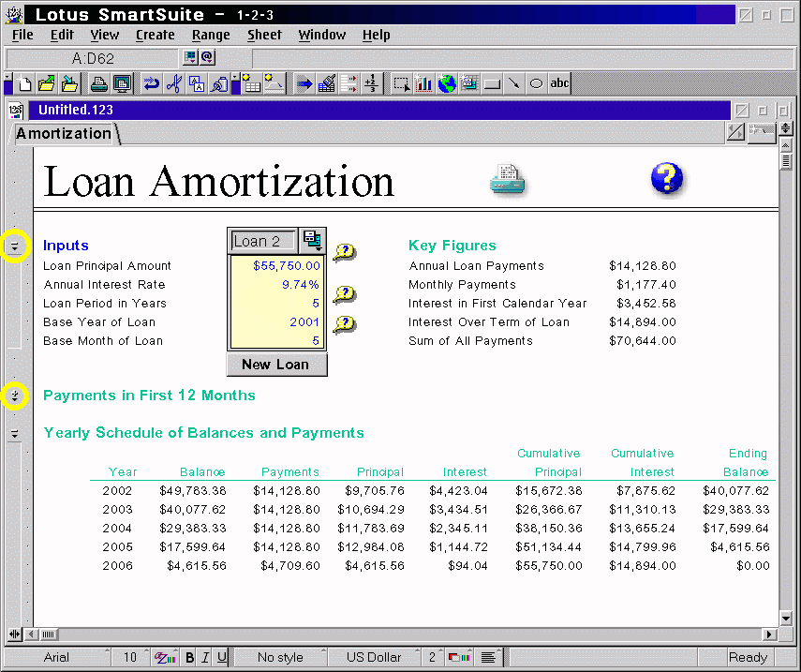
Task: Open the decimal places 2 selector
Action: pos(433,657)
